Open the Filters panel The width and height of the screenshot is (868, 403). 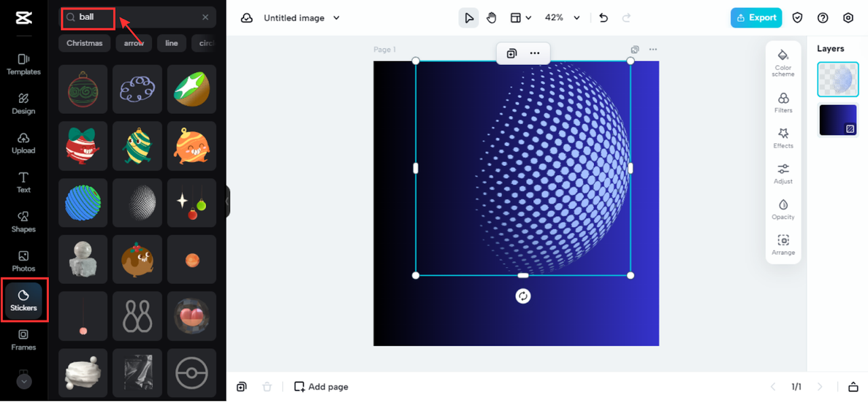tap(783, 102)
